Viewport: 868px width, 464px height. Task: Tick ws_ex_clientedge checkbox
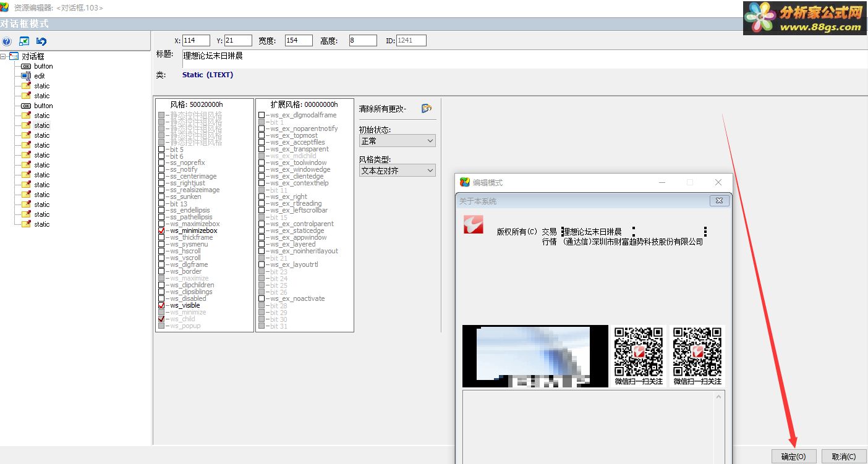pyautogui.click(x=262, y=176)
